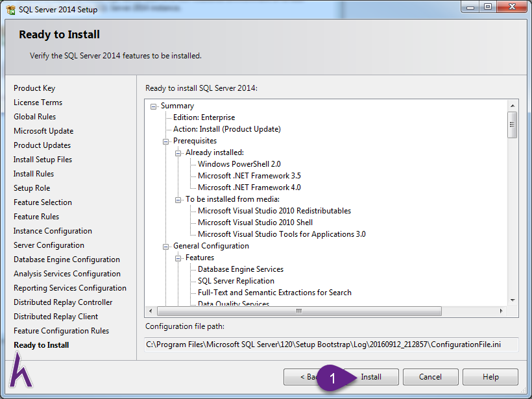The width and height of the screenshot is (532, 399).
Task: Collapse the Features tree node
Action: pos(178,258)
